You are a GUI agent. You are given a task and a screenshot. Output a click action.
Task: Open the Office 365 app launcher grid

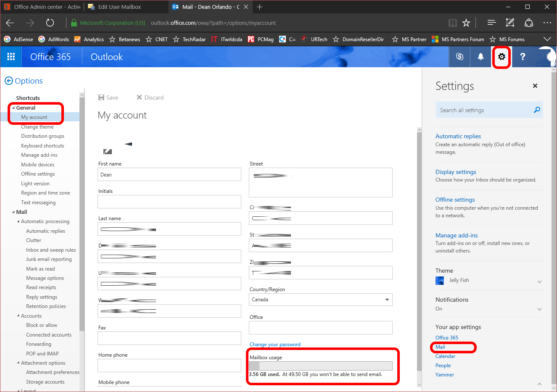pos(11,57)
